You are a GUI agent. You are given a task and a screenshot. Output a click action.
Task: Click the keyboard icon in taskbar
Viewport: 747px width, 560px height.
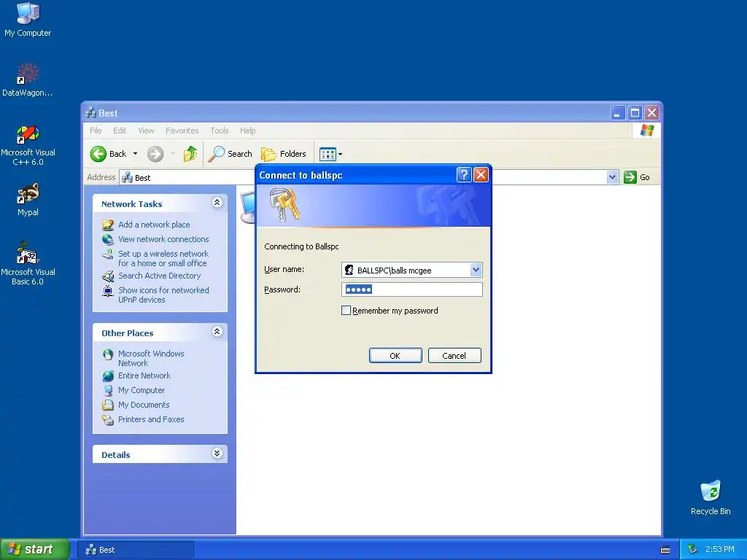[665, 550]
